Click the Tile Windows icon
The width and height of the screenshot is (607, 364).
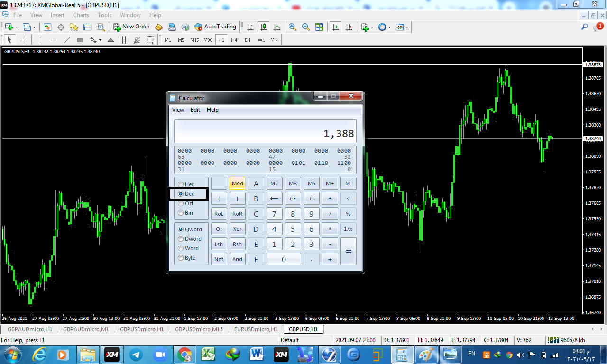click(x=319, y=27)
